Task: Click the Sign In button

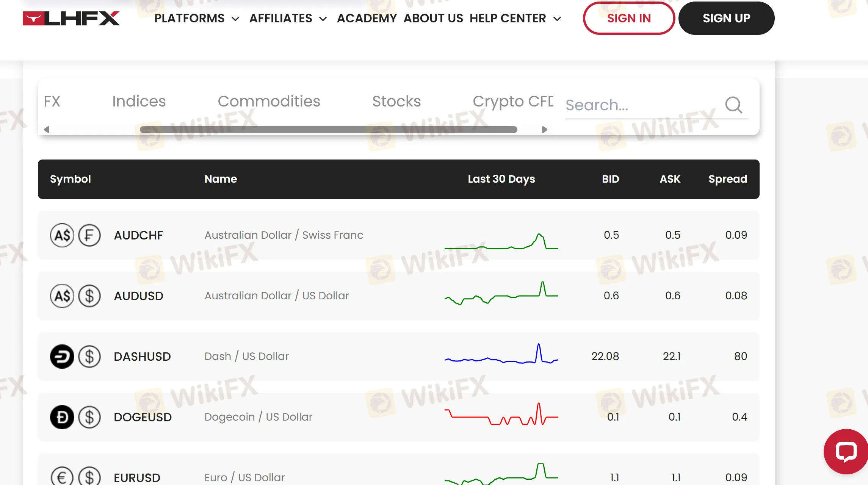Action: [x=629, y=18]
